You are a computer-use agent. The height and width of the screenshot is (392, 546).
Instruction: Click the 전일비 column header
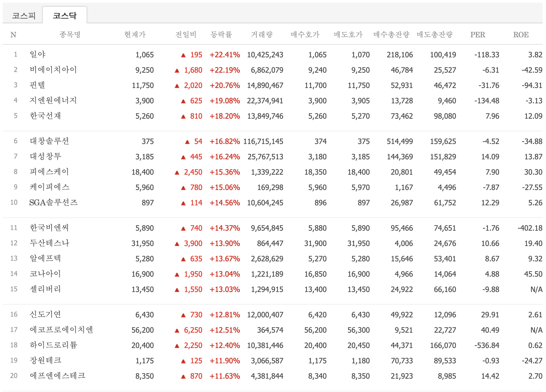coord(186,34)
